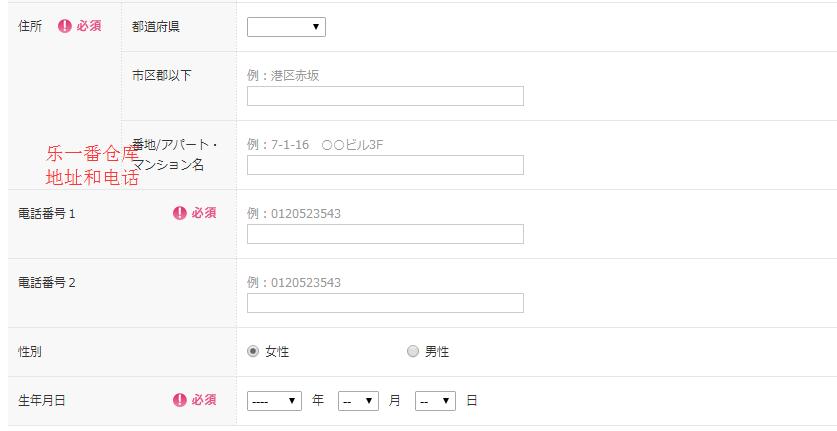Click the required icon beside 住所
The image size is (837, 431).
[65, 26]
